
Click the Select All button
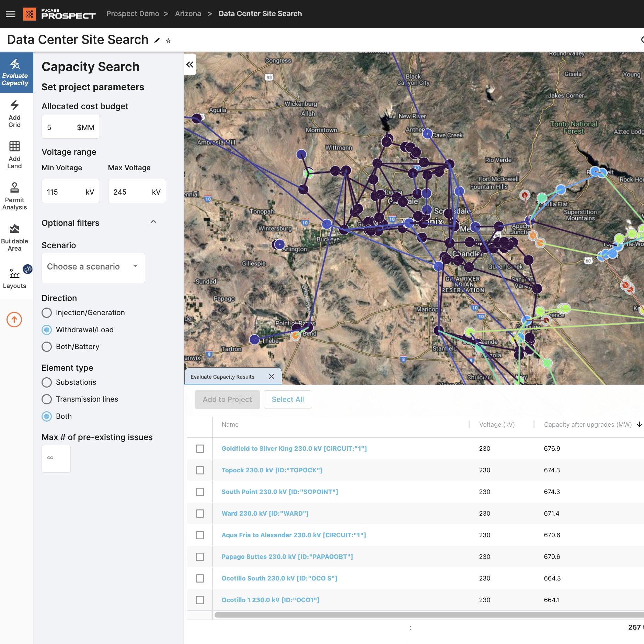pos(288,399)
